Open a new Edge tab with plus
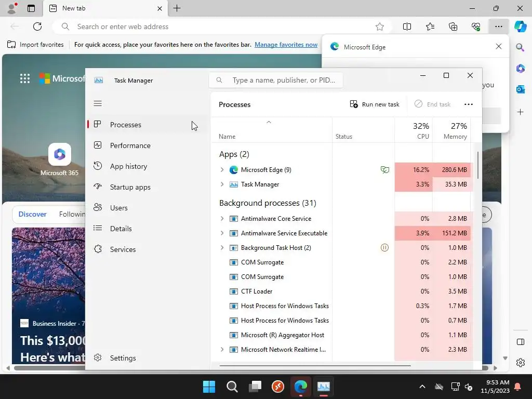Viewport: 532px width, 399px height. click(177, 8)
